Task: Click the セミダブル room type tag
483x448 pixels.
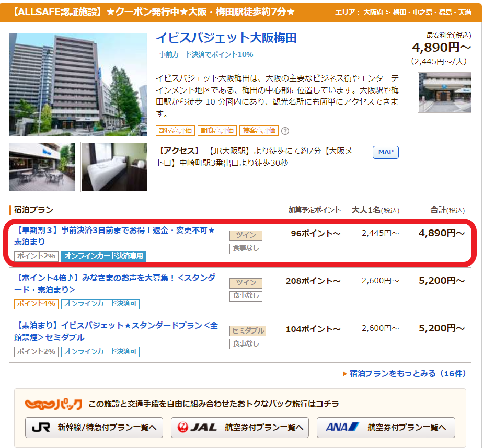Action: point(248,331)
